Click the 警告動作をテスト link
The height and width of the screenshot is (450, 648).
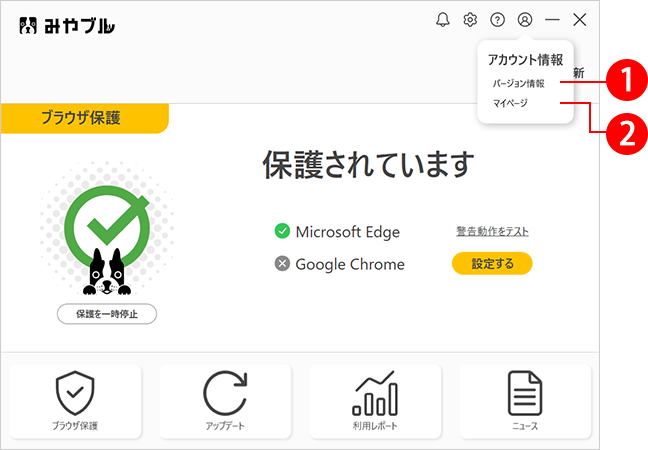[x=492, y=231]
